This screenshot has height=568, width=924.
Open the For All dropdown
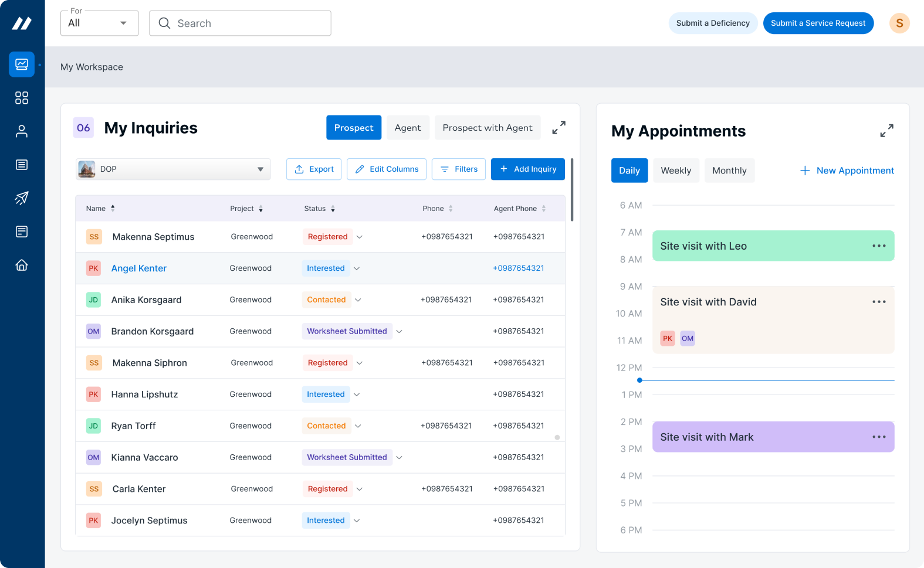[x=99, y=23]
